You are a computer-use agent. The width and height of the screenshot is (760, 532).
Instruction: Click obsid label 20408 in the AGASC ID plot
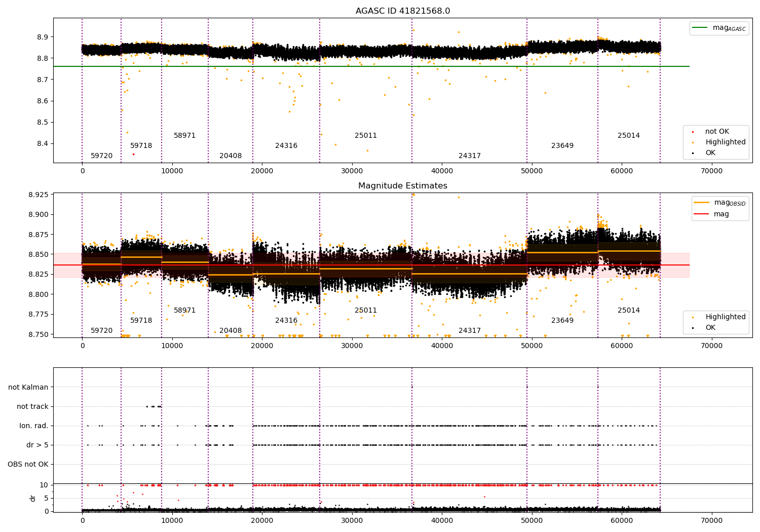tap(231, 156)
